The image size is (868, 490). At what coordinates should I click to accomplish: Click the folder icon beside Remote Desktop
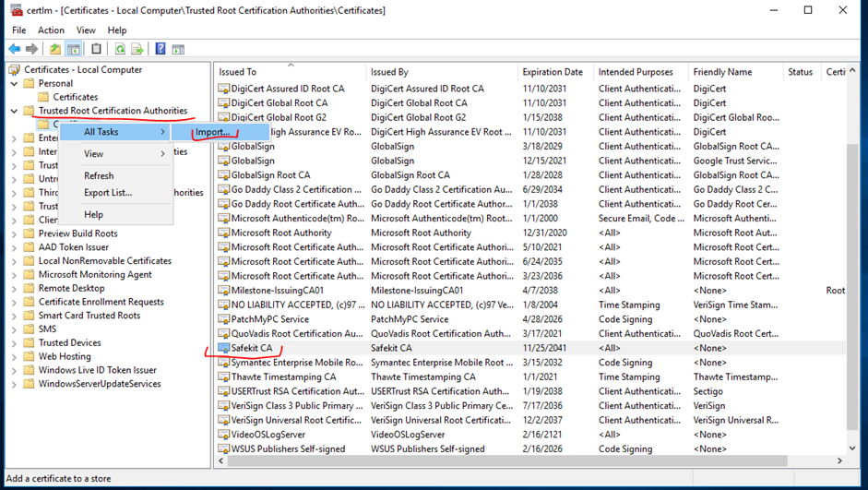pos(29,288)
